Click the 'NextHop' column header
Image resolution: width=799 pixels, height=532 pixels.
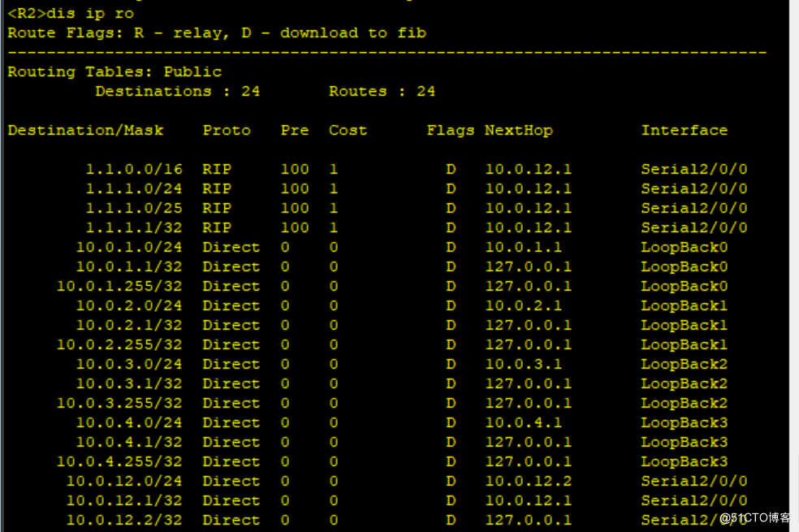[x=519, y=131]
